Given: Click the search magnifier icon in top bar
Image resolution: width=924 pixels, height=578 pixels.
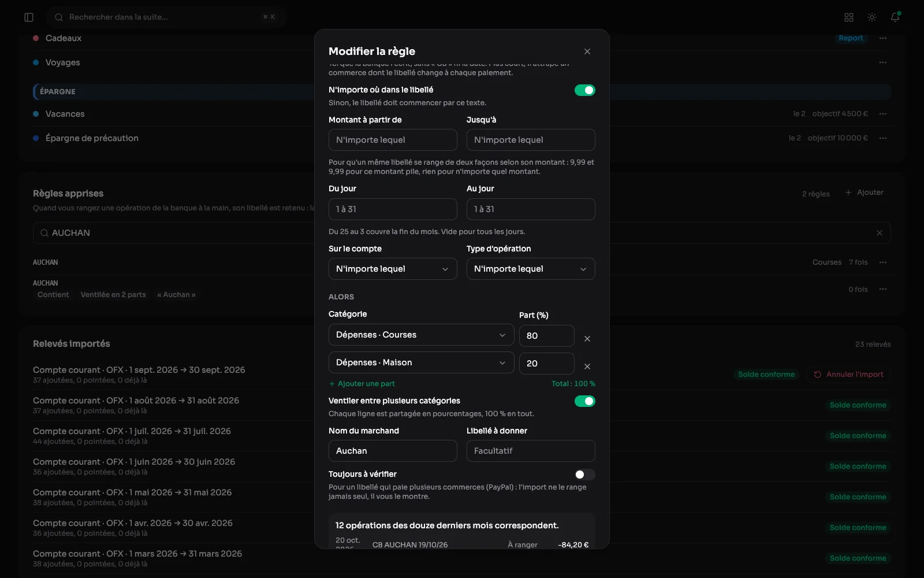Looking at the screenshot, I should tap(59, 17).
